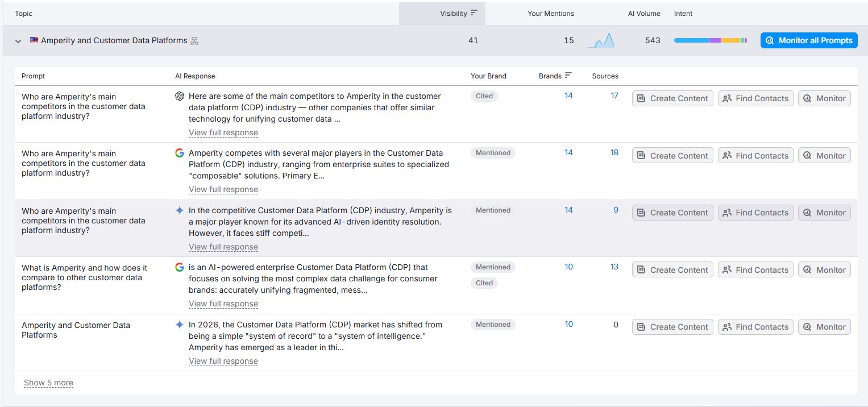Click the Prompt column header
The image size is (868, 407).
[33, 76]
